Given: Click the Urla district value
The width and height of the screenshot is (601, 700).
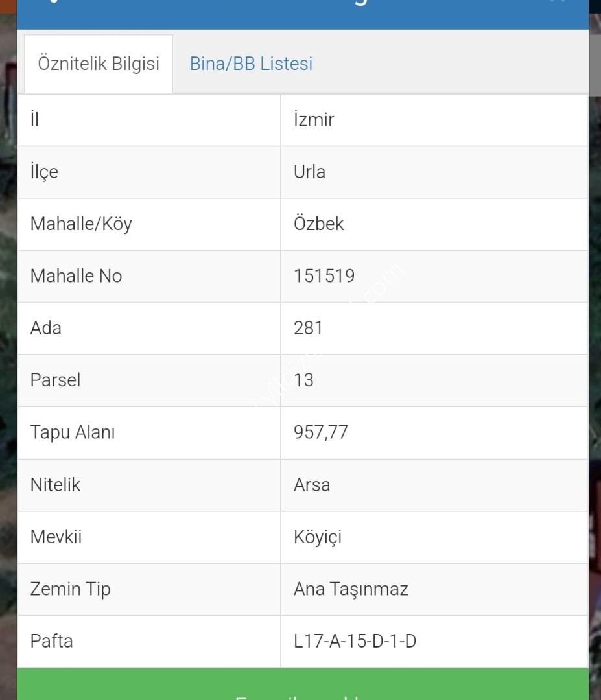Looking at the screenshot, I should click(x=309, y=172).
